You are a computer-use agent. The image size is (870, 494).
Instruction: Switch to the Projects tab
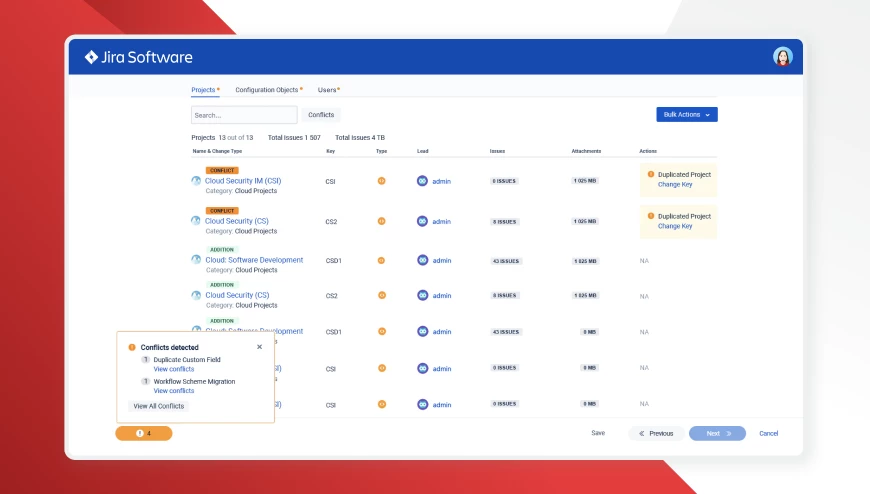205,90
